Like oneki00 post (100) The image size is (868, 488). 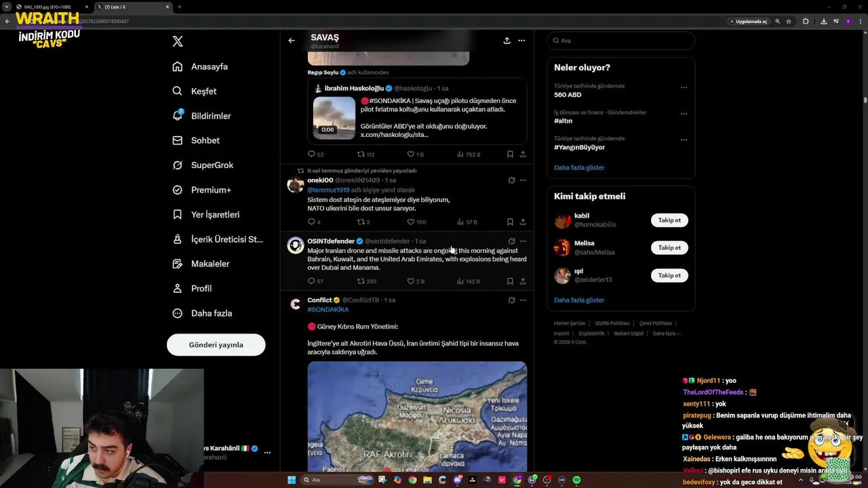tap(416, 222)
